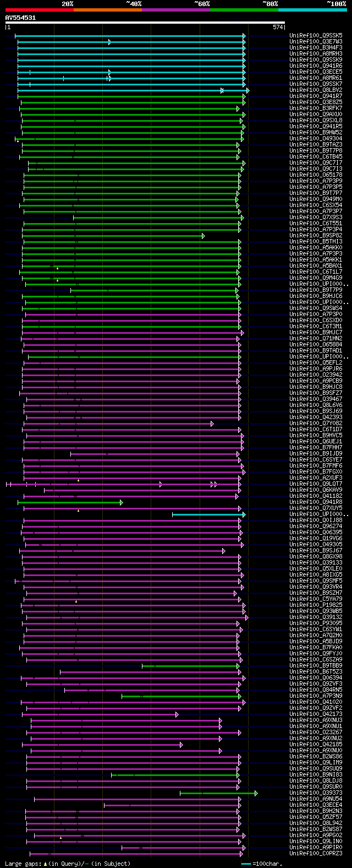Click the cyan alignment bar for UniRef100_Q9SSK9
The width and height of the screenshot is (352, 868).
pyautogui.click(x=131, y=59)
